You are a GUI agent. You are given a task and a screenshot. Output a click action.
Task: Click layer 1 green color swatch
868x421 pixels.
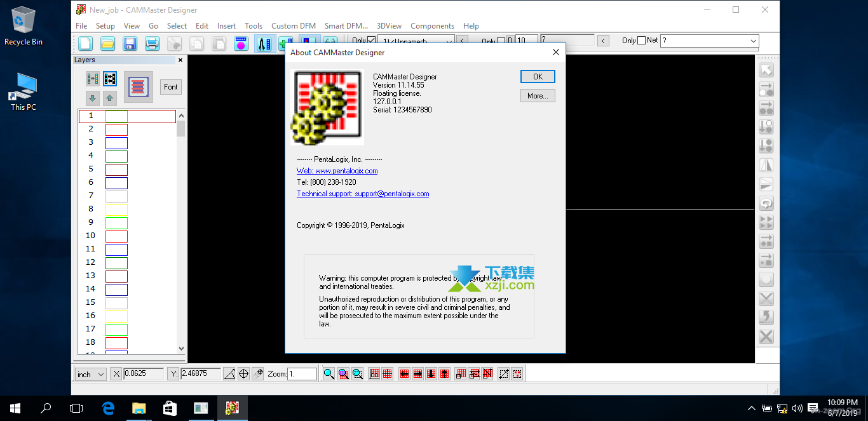116,116
